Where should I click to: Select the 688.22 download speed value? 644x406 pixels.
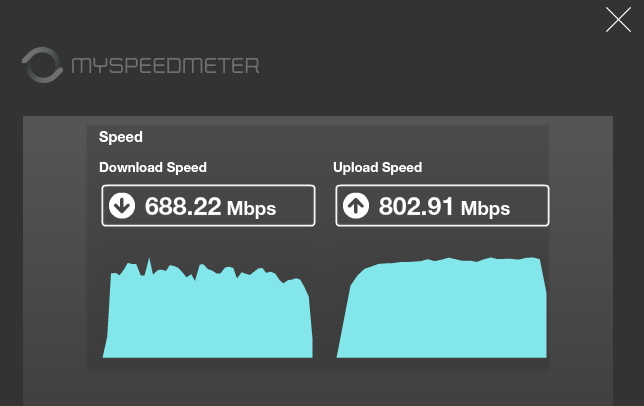[183, 206]
